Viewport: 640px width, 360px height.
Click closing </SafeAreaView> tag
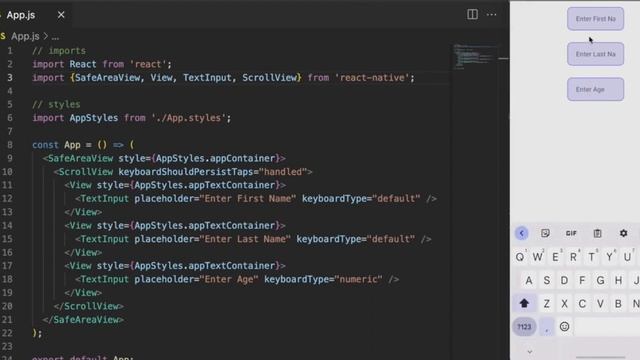pyautogui.click(x=83, y=320)
